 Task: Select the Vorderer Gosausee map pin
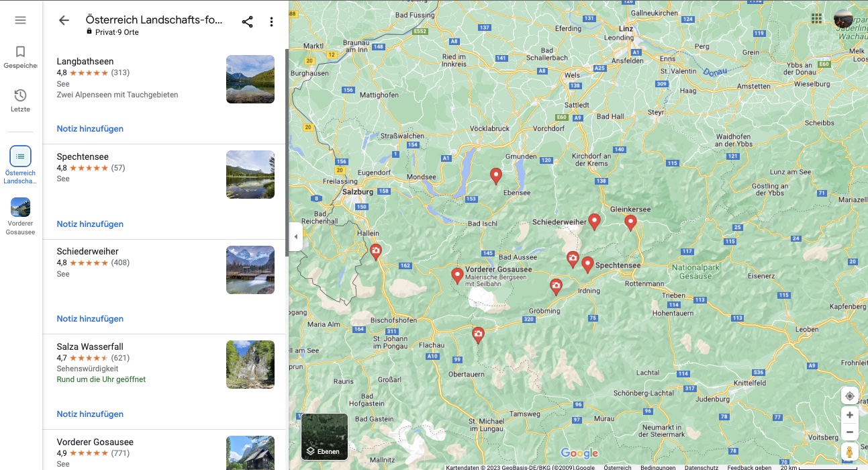click(457, 275)
